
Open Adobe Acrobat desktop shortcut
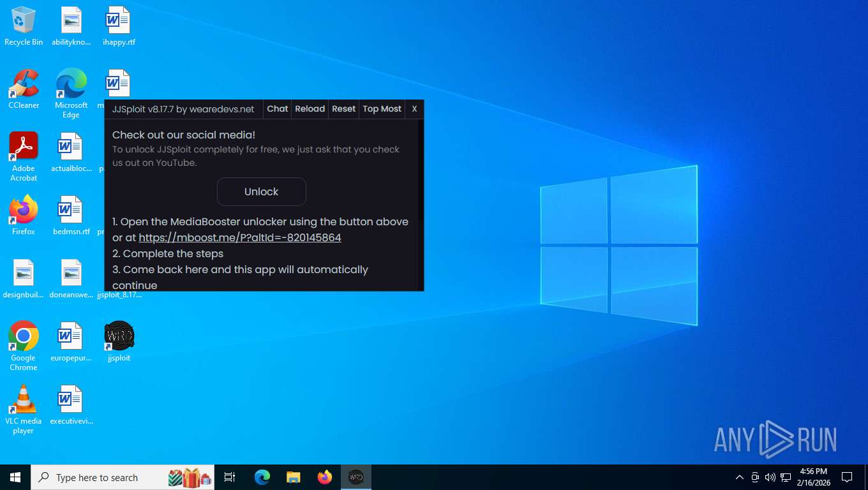point(24,157)
